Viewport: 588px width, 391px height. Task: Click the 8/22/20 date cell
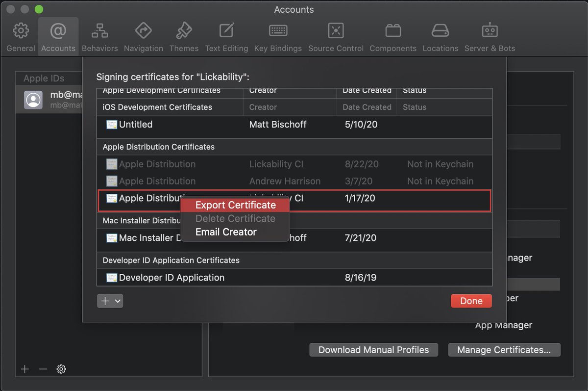(362, 164)
